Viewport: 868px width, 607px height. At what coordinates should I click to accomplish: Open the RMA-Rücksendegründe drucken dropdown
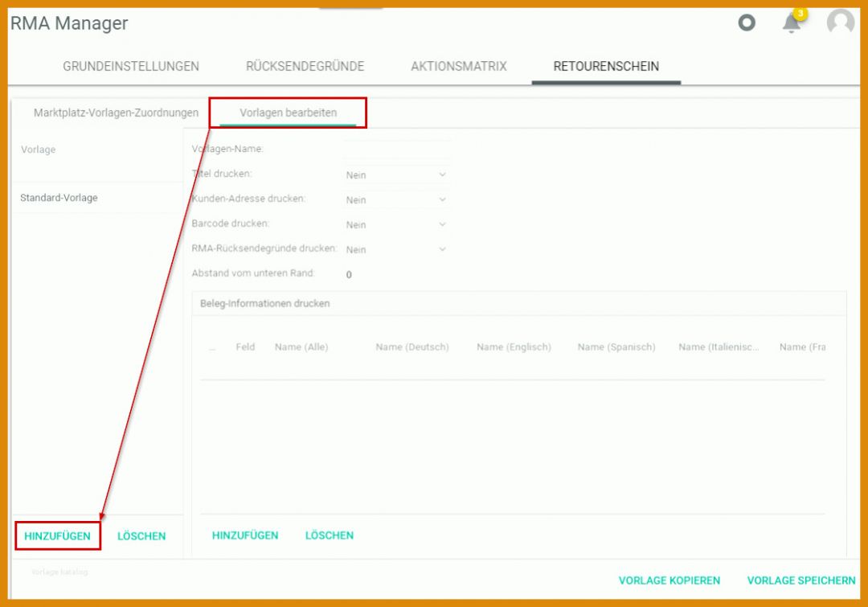[x=396, y=249]
